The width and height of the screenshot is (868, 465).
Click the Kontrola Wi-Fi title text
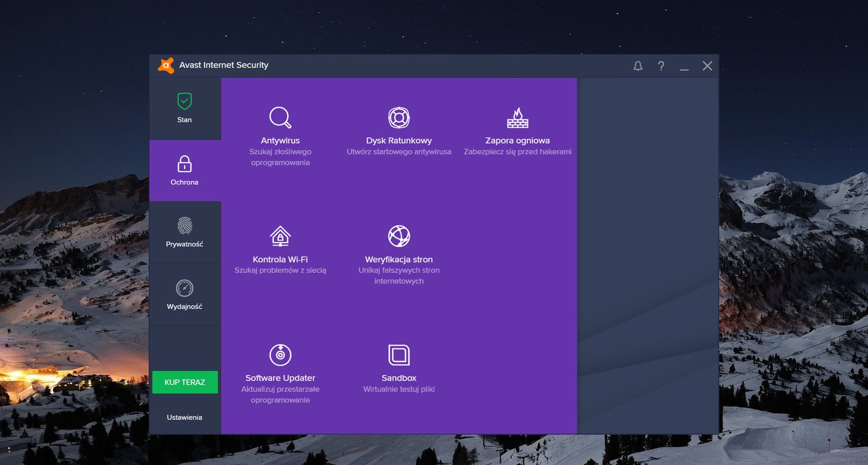click(x=280, y=260)
